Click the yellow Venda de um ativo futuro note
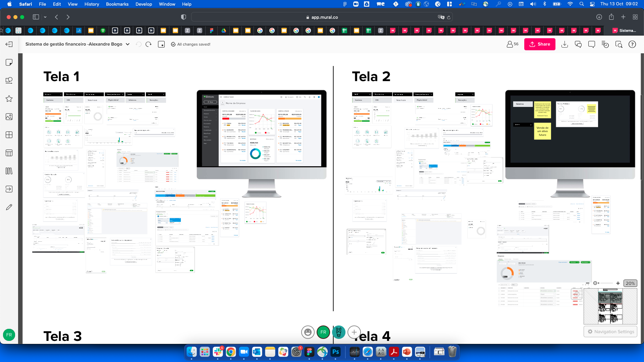 pyautogui.click(x=542, y=131)
